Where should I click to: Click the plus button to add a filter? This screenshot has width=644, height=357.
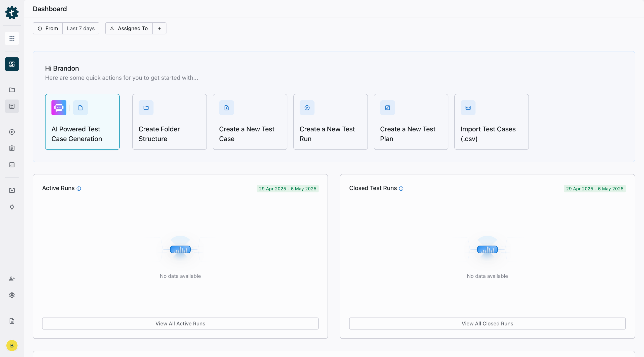point(159,28)
